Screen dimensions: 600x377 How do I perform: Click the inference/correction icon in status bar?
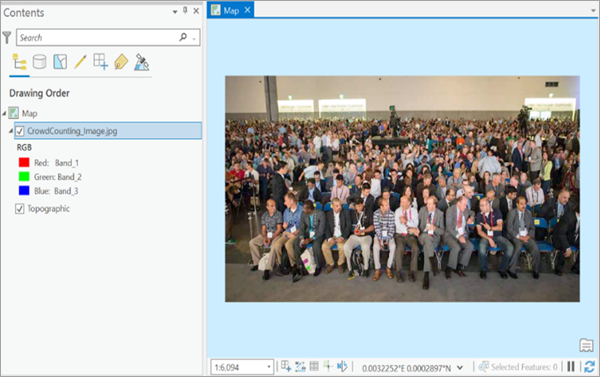(328, 366)
